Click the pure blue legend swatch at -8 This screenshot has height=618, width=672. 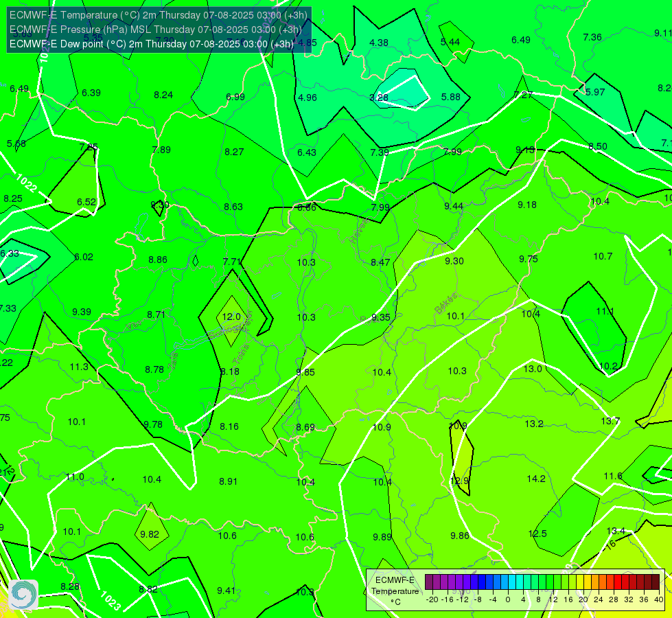(x=482, y=582)
